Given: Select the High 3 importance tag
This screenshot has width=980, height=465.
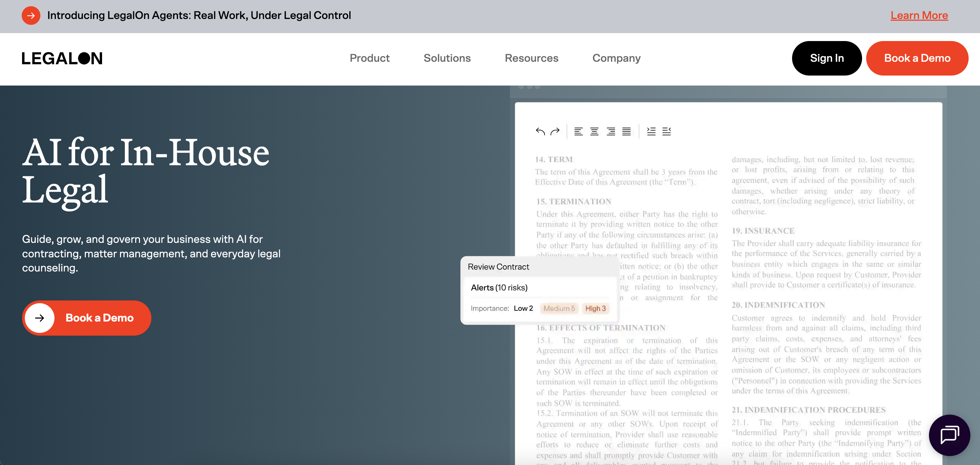Looking at the screenshot, I should pos(596,308).
